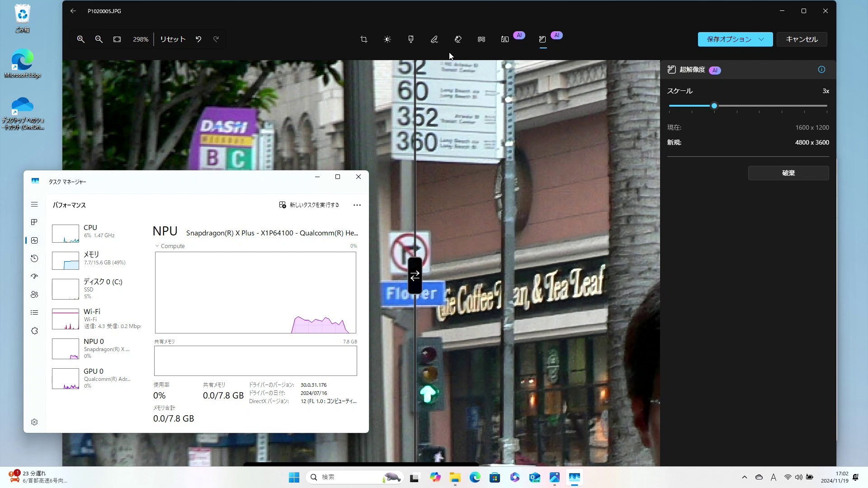Open the brightness adjustment tool
Screen dimensions: 868x488
(387, 39)
